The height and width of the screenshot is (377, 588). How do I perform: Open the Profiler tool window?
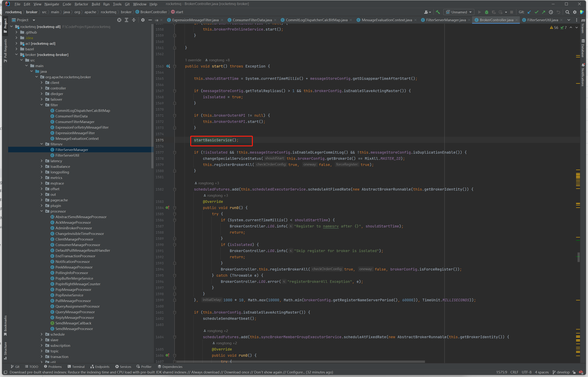[144, 367]
